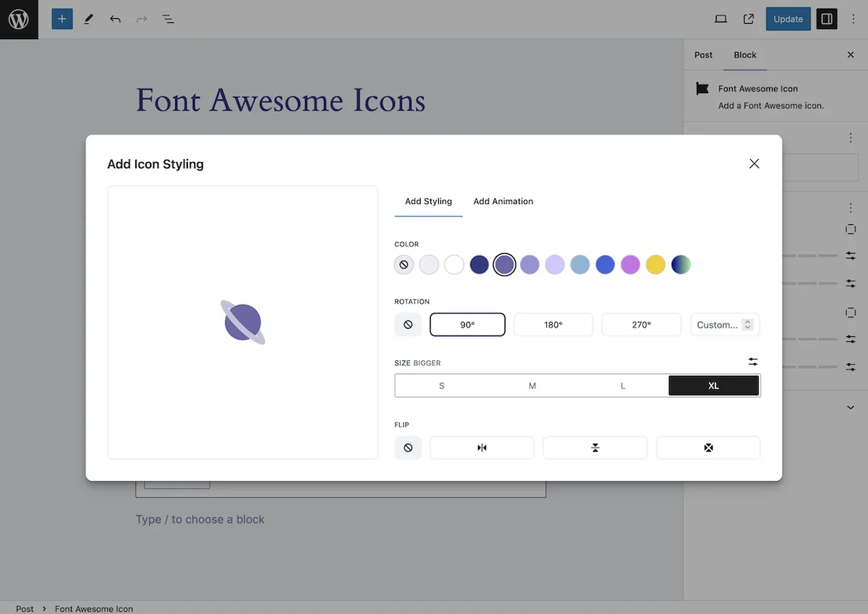868x614 pixels.
Task: Pick the navy-to-green gradient swatch
Action: (681, 265)
